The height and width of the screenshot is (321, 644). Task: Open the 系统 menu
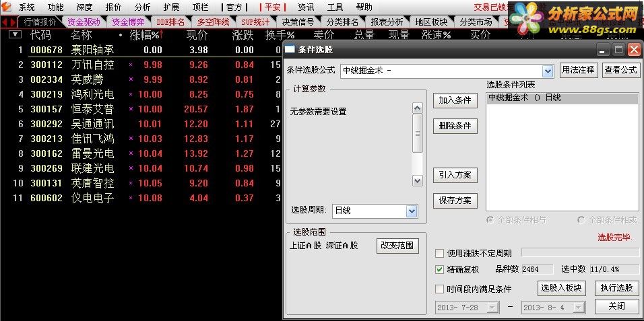click(x=27, y=7)
